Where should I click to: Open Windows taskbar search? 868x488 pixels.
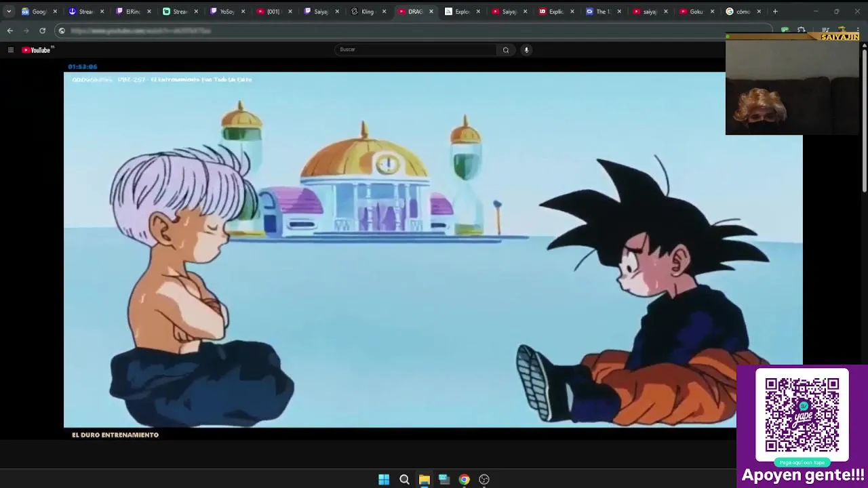[x=404, y=479]
